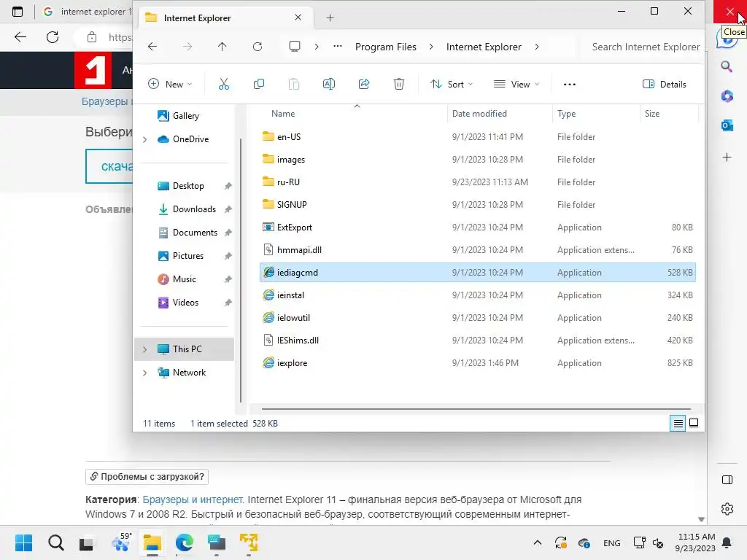
Task: Open the New item dropdown
Action: pos(169,85)
